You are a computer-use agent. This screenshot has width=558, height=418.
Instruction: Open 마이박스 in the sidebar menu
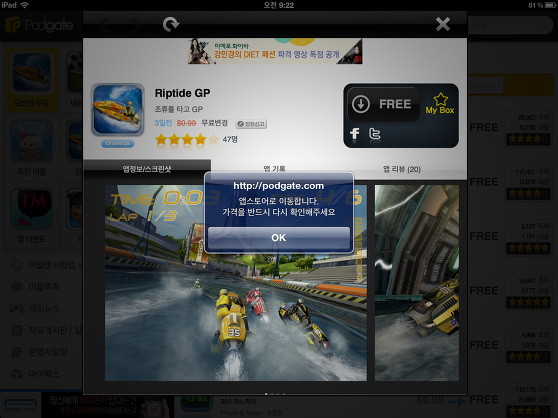(36, 374)
